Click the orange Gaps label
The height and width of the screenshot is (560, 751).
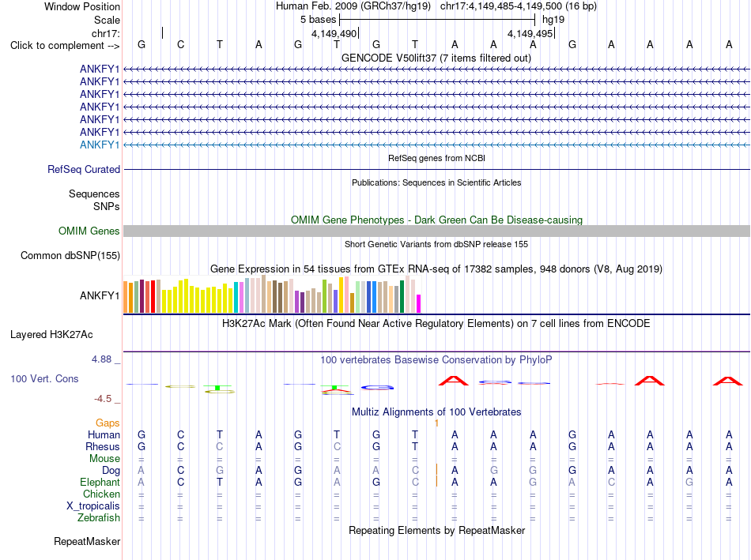[108, 423]
